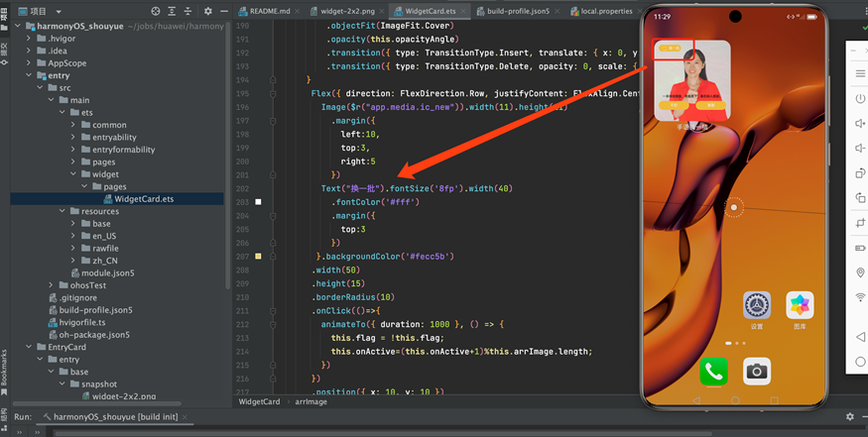The width and height of the screenshot is (868, 437).
Task: Click yellow #fecc5b gutter color swatch
Action: pos(258,256)
